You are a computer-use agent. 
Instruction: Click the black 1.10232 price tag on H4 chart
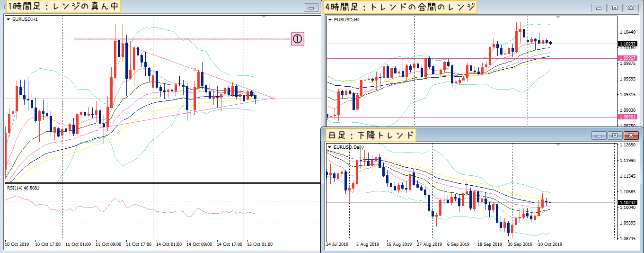tap(627, 44)
